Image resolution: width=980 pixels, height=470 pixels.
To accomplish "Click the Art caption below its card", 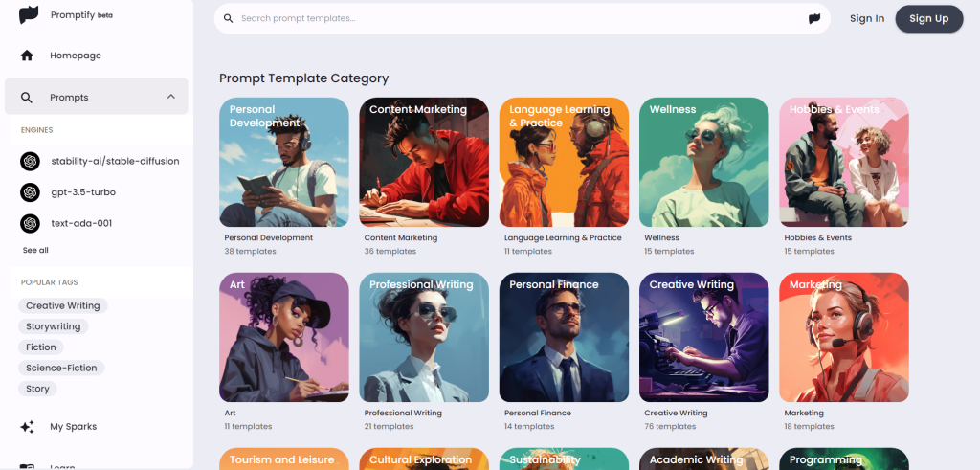I will [x=230, y=414].
